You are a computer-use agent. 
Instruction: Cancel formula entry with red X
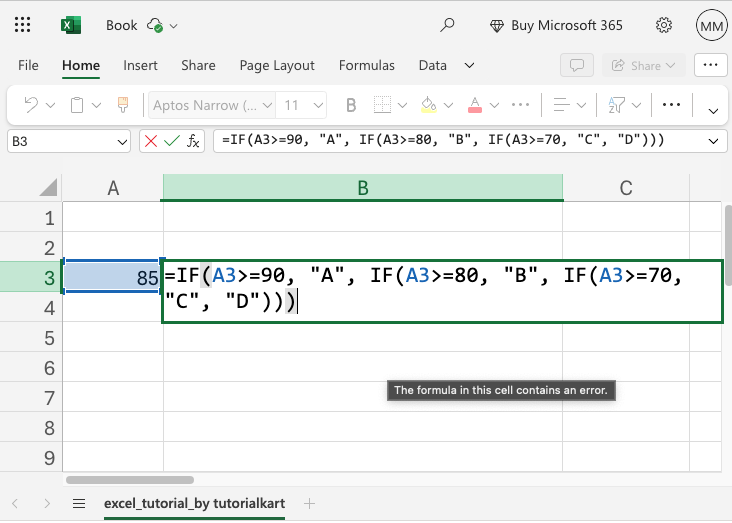click(151, 141)
